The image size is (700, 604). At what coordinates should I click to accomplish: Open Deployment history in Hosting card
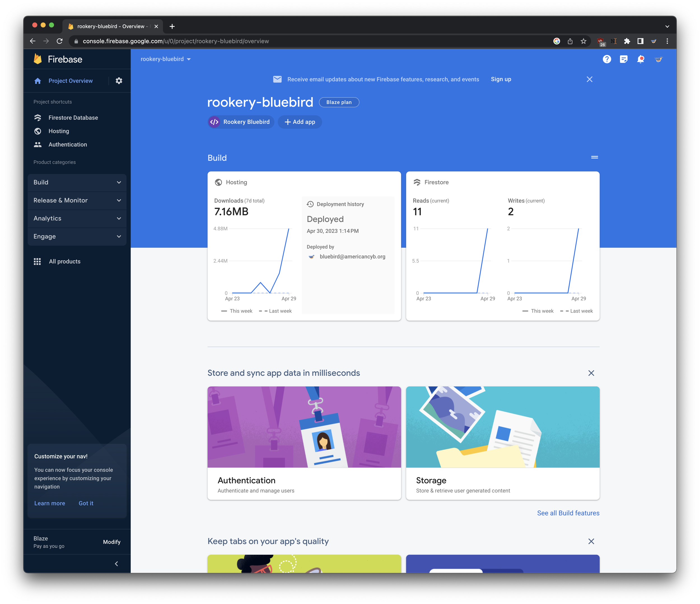[x=340, y=204]
